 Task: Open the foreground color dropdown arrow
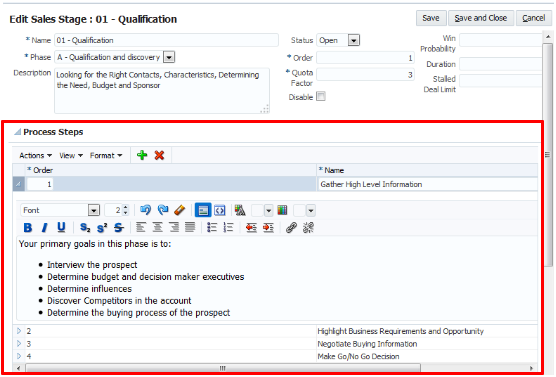click(268, 210)
